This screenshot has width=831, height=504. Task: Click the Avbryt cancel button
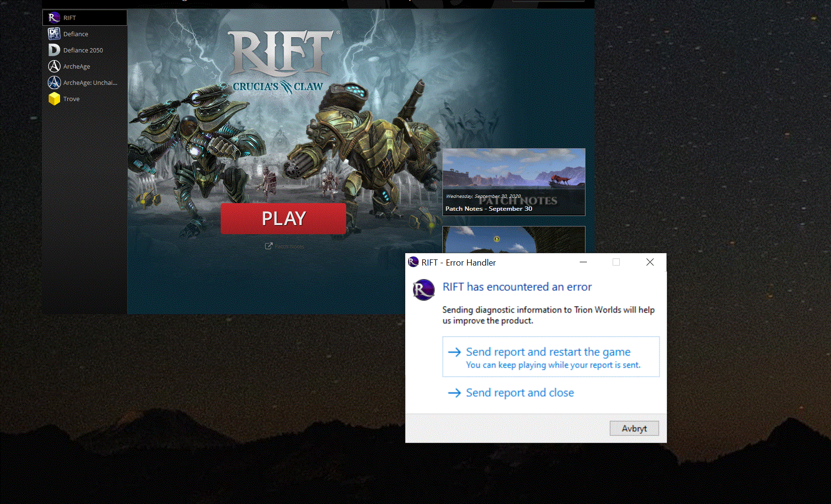click(x=635, y=428)
